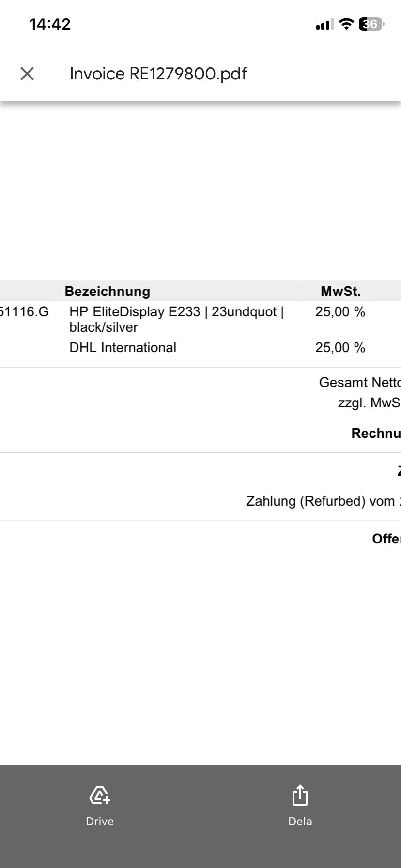Select the HP EliteDisplay E233 line item
This screenshot has width=401, height=868.
coord(177,319)
